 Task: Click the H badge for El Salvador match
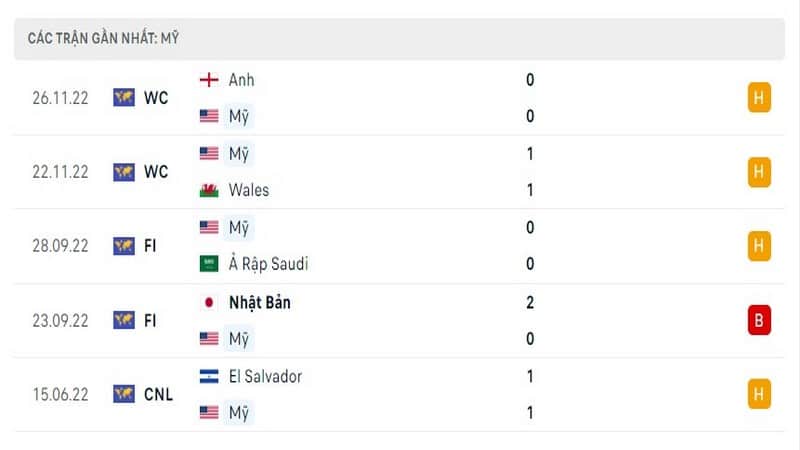pos(759,394)
